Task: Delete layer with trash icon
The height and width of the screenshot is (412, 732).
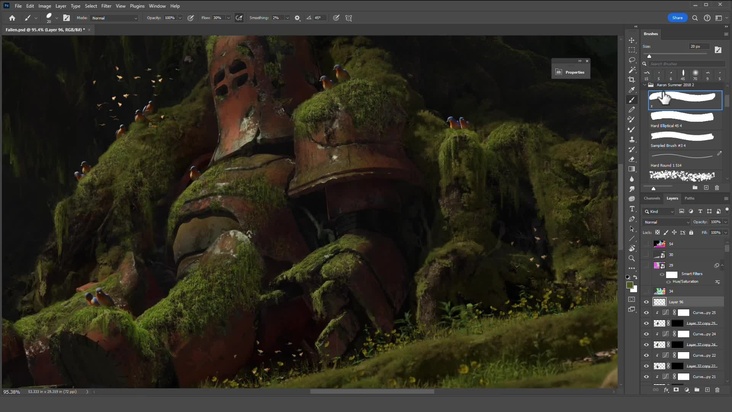Action: 717,390
